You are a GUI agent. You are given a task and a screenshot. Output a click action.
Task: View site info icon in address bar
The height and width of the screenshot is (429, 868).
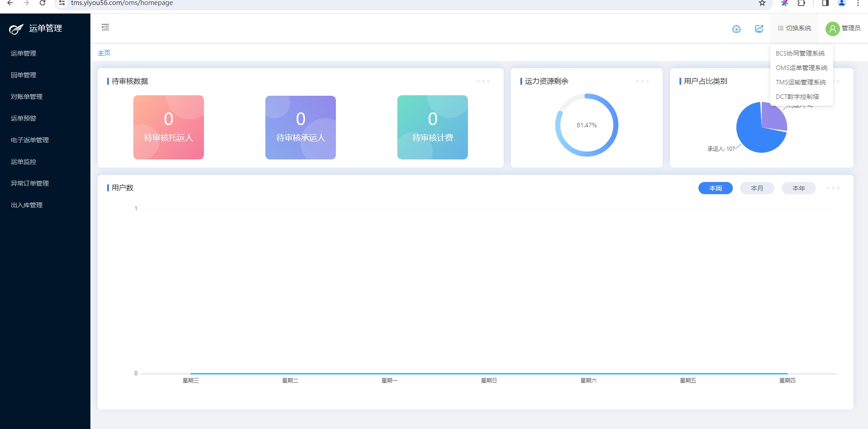[62, 3]
